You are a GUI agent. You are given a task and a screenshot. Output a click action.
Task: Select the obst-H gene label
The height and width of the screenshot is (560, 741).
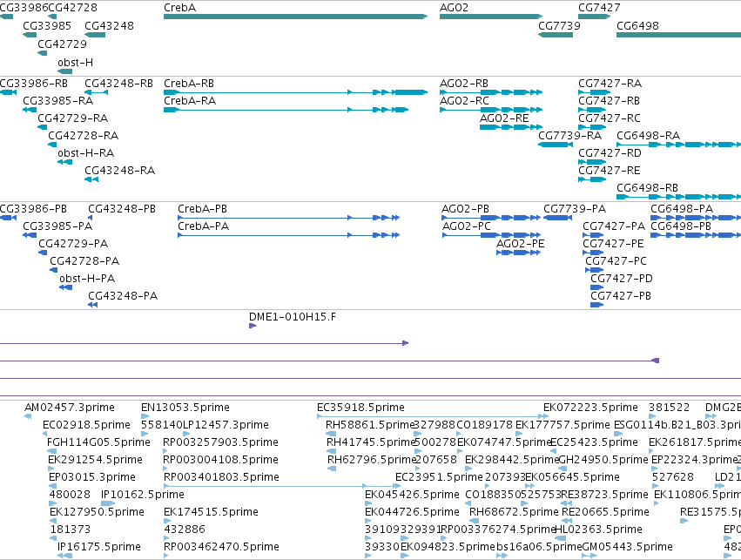[x=75, y=63]
